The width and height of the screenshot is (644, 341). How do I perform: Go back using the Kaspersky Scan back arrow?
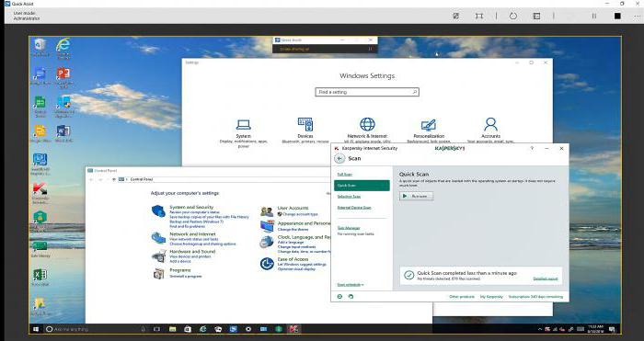coord(339,158)
